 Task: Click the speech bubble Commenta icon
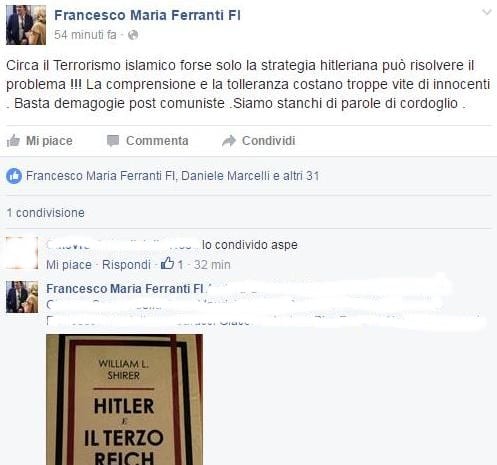(x=113, y=141)
